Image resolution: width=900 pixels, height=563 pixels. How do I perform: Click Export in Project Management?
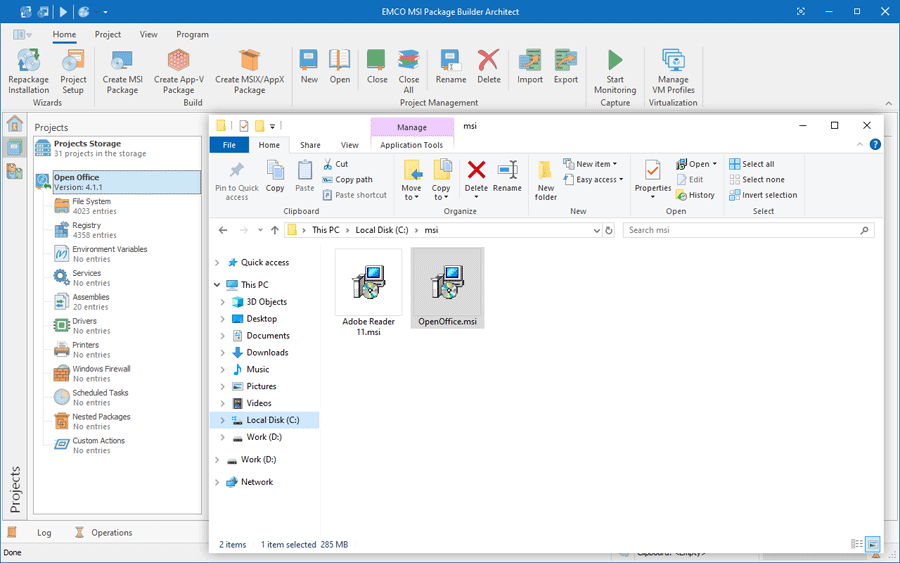click(565, 67)
